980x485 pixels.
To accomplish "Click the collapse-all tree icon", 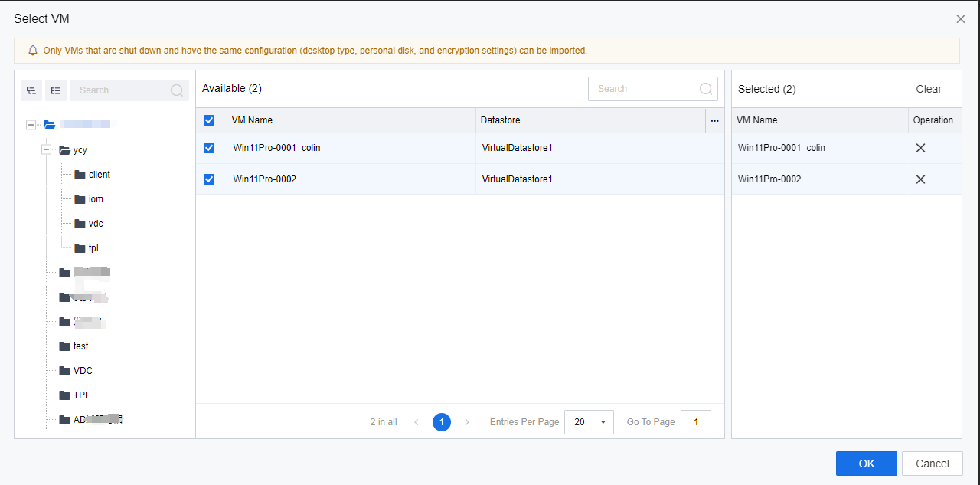I will (56, 90).
